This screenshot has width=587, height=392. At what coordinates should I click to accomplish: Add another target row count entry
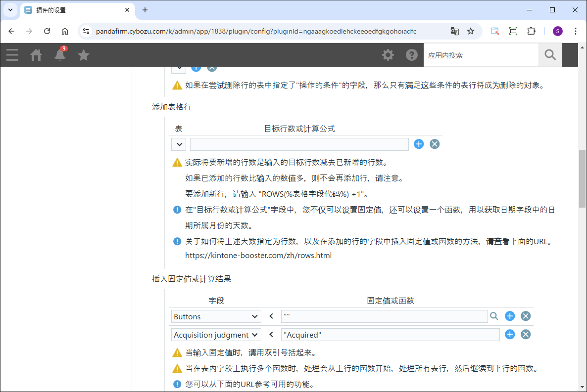419,144
